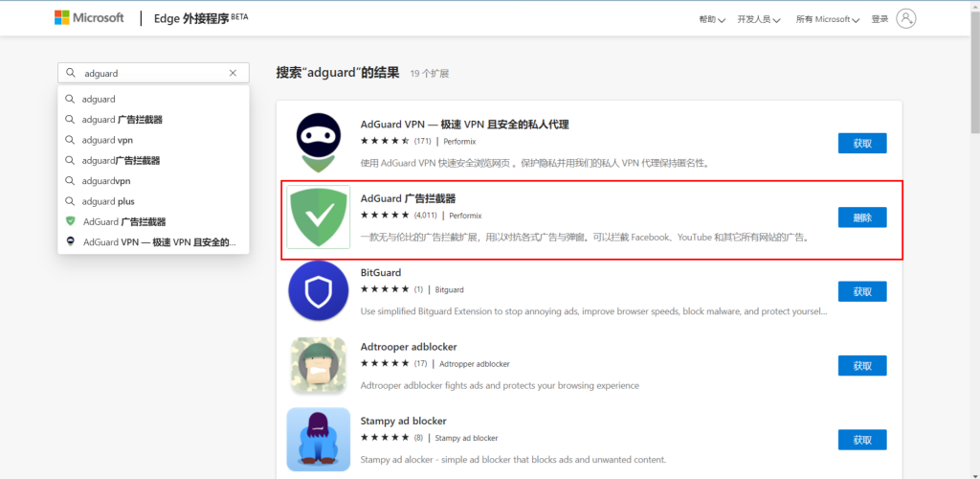Viewport: 980px width, 479px height.
Task: Open AdGuard 广告拦截器 extension title
Action: [408, 199]
